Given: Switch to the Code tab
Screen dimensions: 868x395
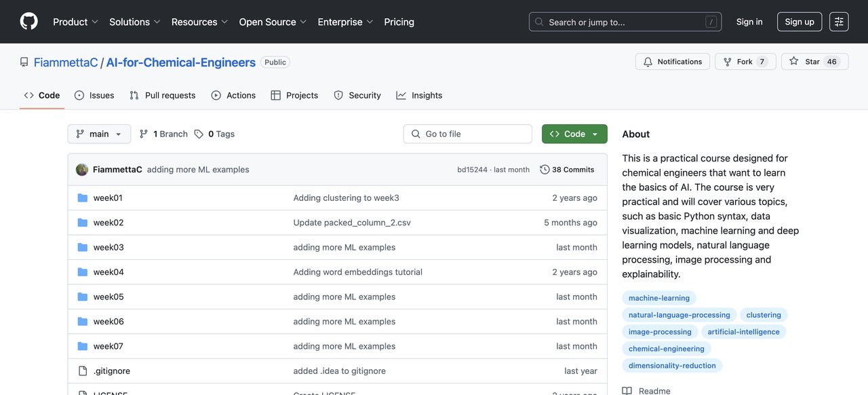Looking at the screenshot, I should [42, 95].
